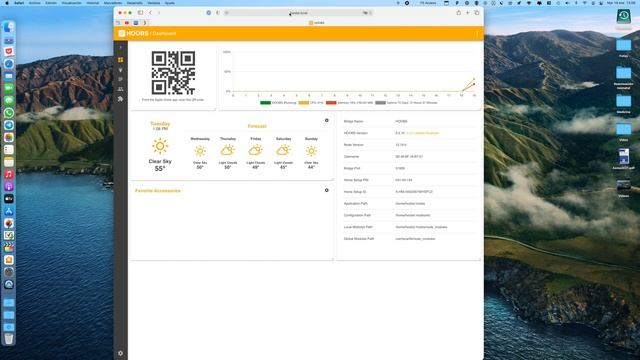The image size is (640, 360).
Task: Click the HomeKit QR code
Action: 173,73
